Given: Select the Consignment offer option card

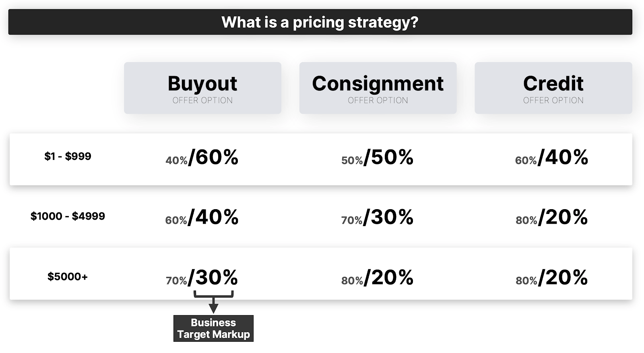Looking at the screenshot, I should [378, 88].
